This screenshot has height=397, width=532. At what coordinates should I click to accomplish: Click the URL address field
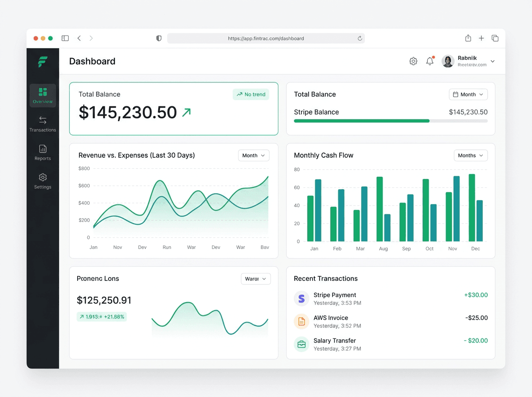pyautogui.click(x=266, y=39)
